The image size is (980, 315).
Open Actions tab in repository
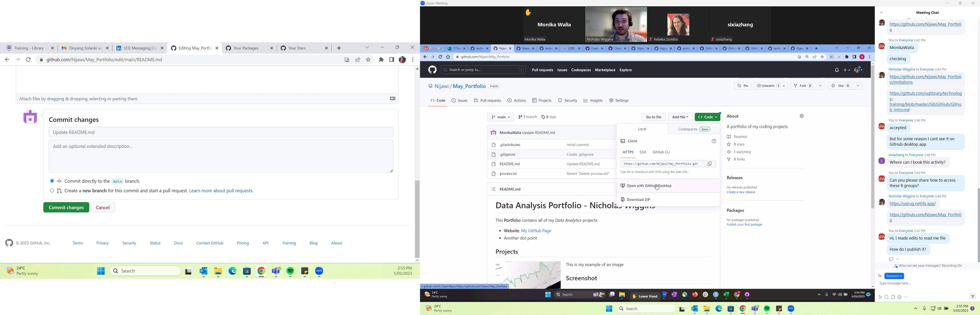click(516, 101)
